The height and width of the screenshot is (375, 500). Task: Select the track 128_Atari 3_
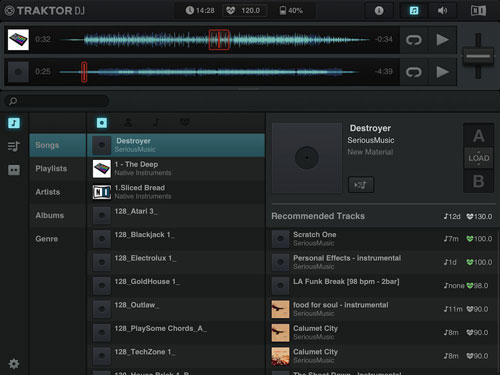pos(176,215)
